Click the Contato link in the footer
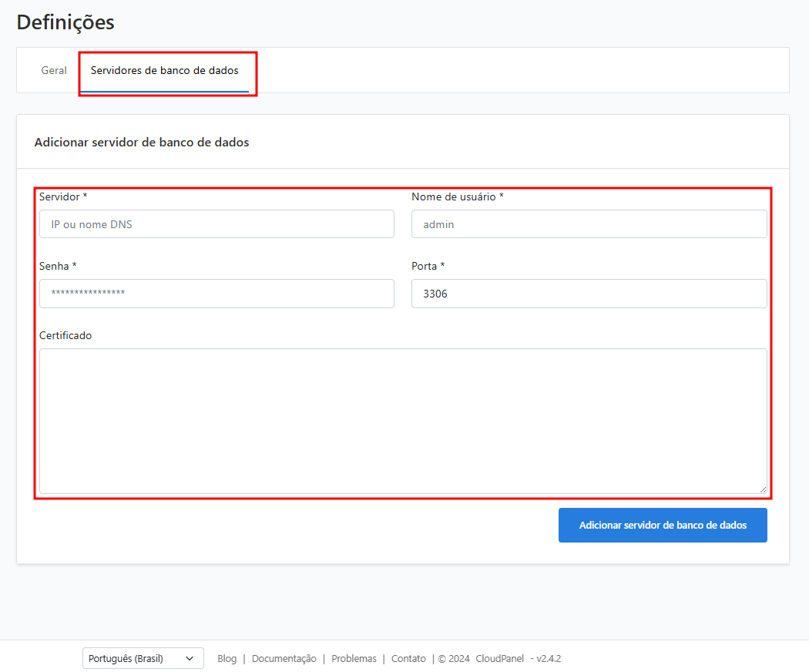The image size is (809, 672). coord(408,658)
